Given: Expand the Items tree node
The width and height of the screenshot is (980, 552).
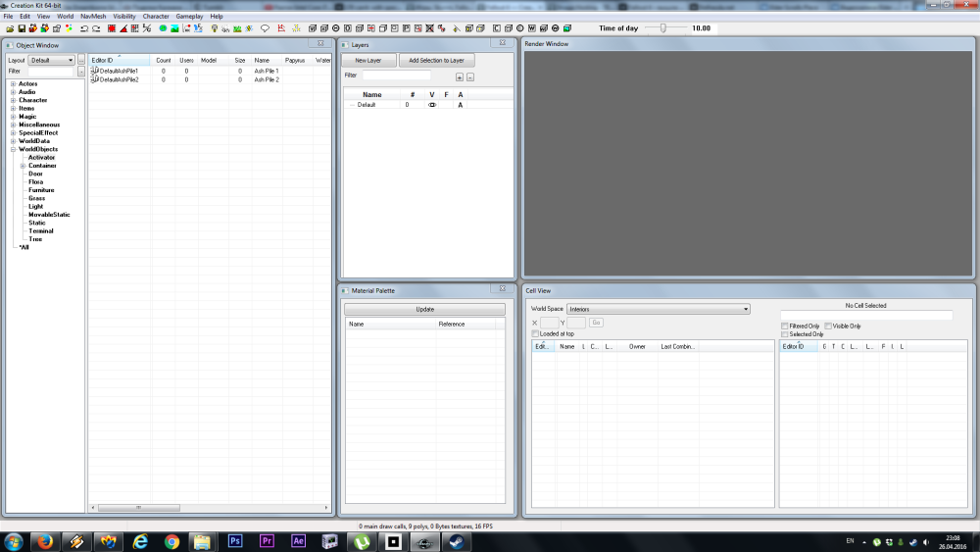Looking at the screenshot, I should [13, 108].
